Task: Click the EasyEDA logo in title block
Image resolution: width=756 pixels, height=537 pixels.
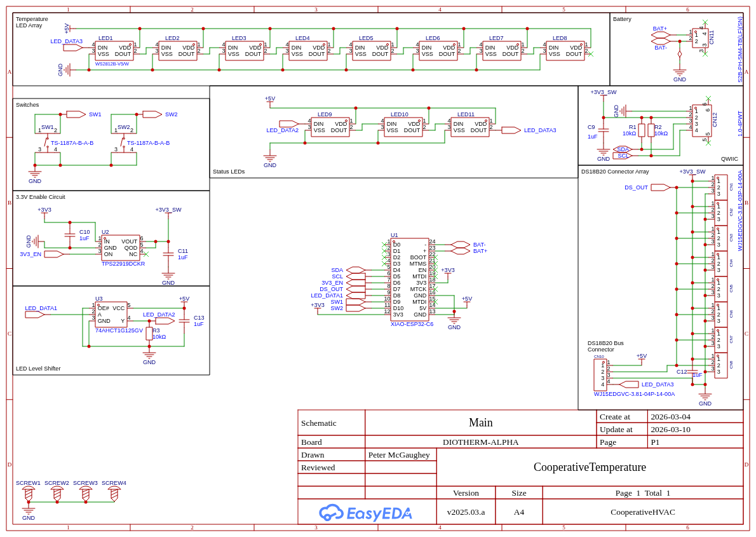Action: pyautogui.click(x=365, y=512)
